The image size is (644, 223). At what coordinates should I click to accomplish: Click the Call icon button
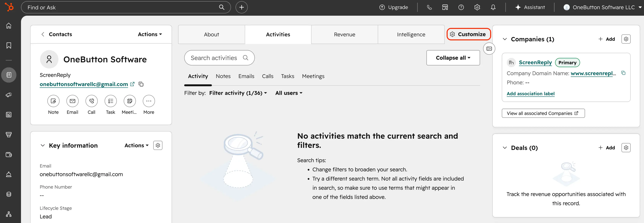(91, 101)
